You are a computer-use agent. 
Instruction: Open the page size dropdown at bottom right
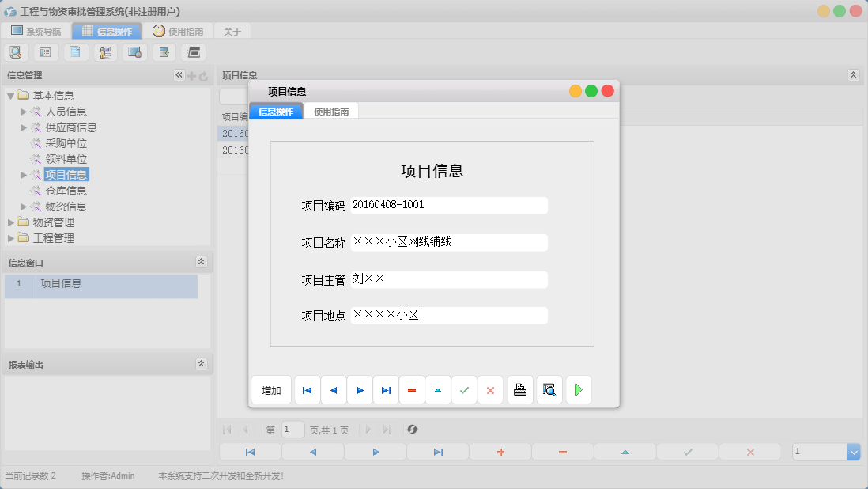tap(852, 451)
